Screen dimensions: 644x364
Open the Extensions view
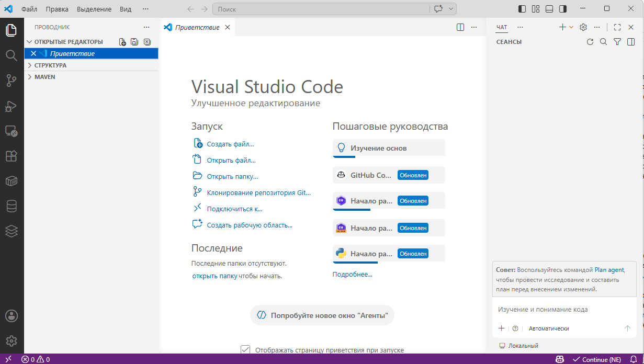coord(12,156)
